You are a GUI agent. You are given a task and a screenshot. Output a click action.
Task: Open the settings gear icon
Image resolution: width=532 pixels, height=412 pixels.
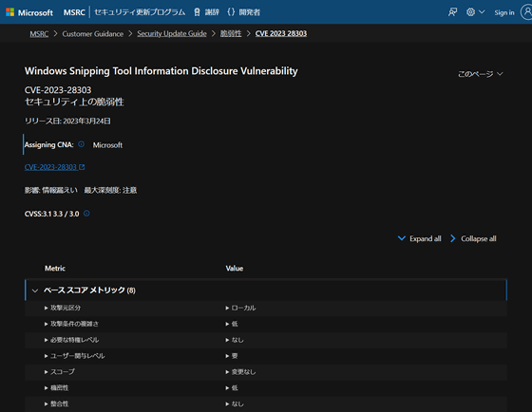pos(470,12)
